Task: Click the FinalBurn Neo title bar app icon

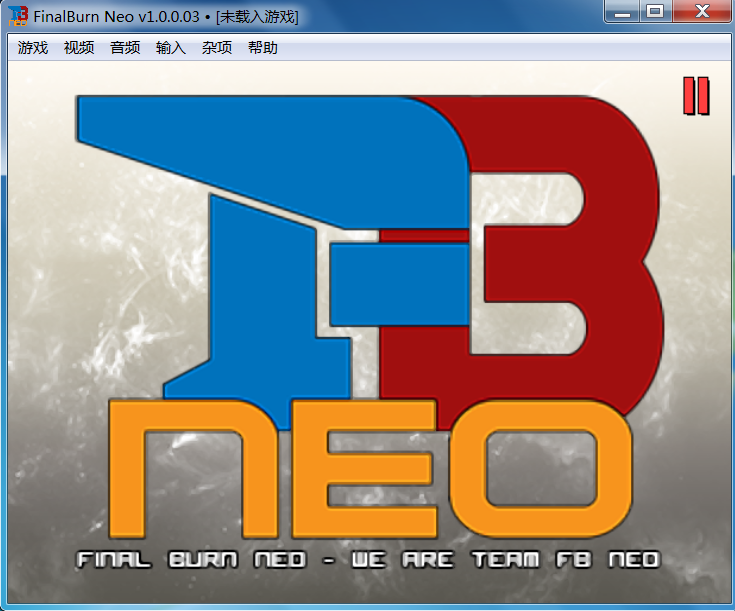Action: click(18, 16)
